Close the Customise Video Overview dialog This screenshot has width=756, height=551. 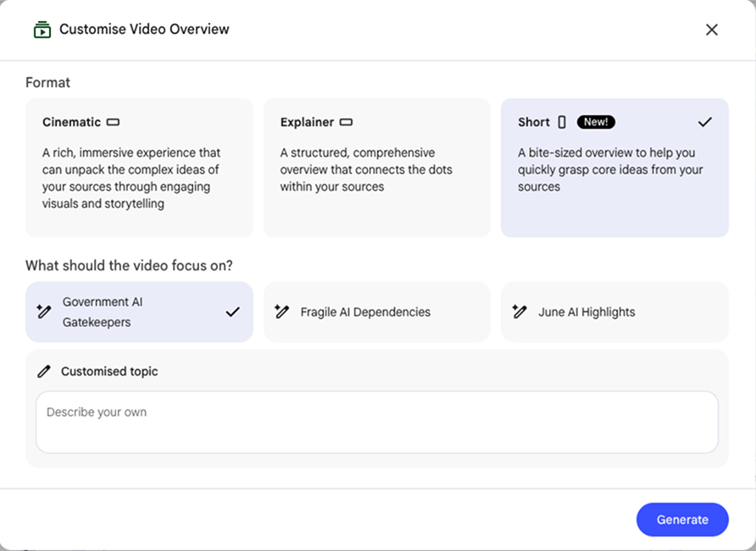click(712, 30)
